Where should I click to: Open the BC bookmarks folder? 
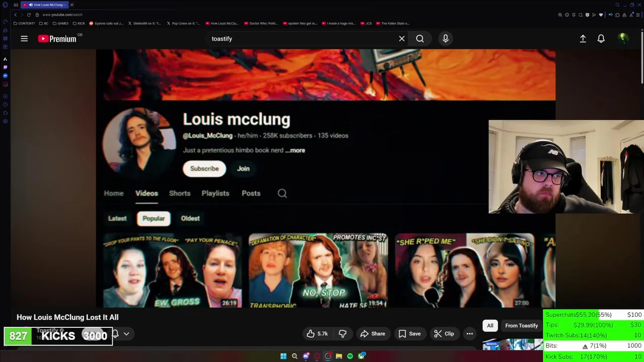click(x=44, y=23)
